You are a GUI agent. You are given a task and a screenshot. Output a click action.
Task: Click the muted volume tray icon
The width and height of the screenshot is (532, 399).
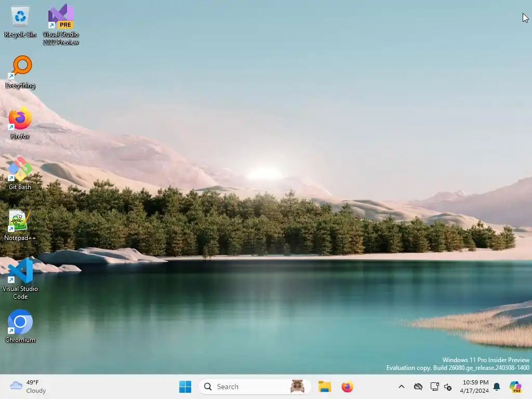pyautogui.click(x=448, y=387)
